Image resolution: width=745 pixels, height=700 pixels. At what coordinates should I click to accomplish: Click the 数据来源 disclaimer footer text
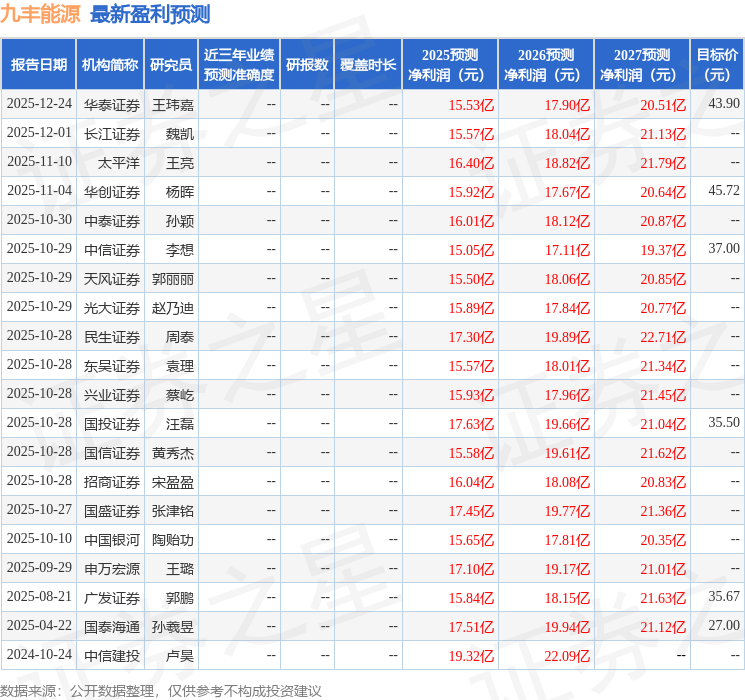coord(161,690)
